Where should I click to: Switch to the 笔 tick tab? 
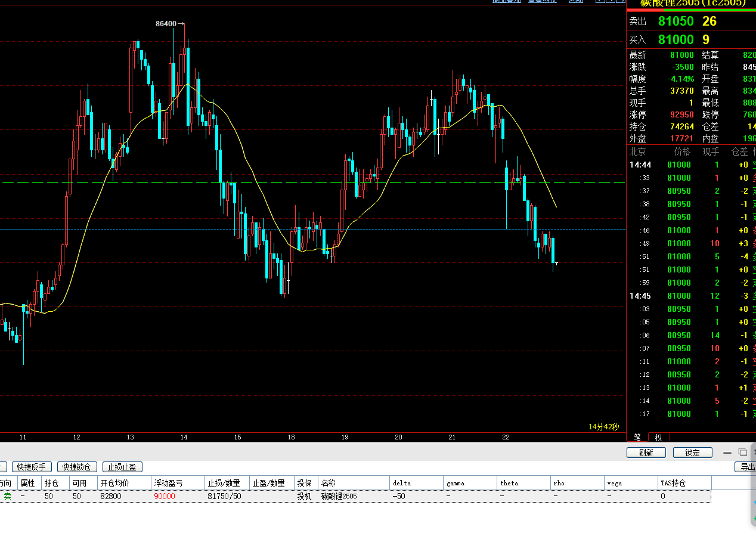(x=637, y=437)
